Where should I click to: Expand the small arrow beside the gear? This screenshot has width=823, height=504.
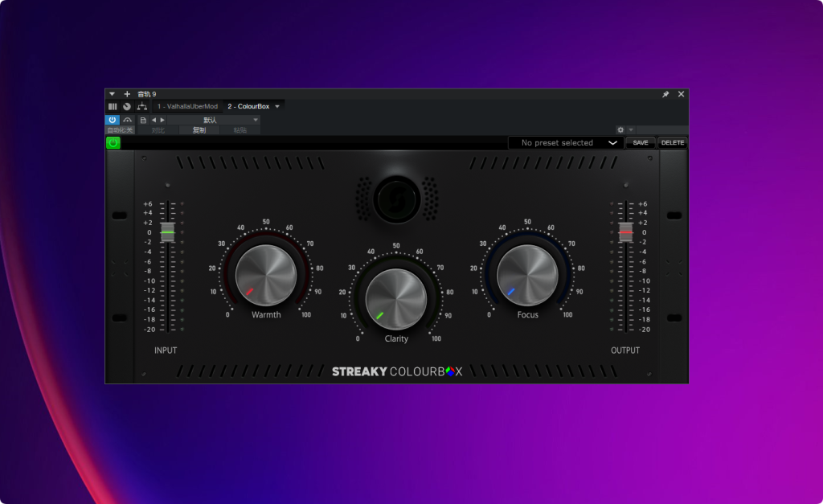tap(631, 129)
